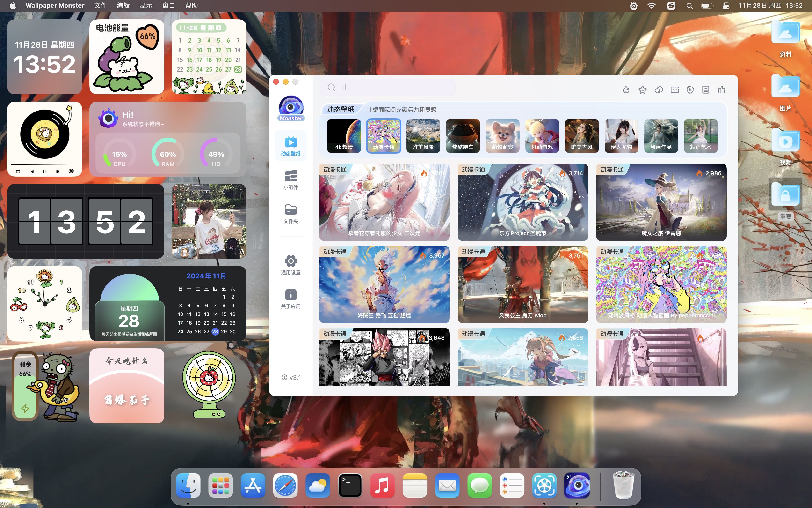Open Safari from the Dock

tap(285, 485)
